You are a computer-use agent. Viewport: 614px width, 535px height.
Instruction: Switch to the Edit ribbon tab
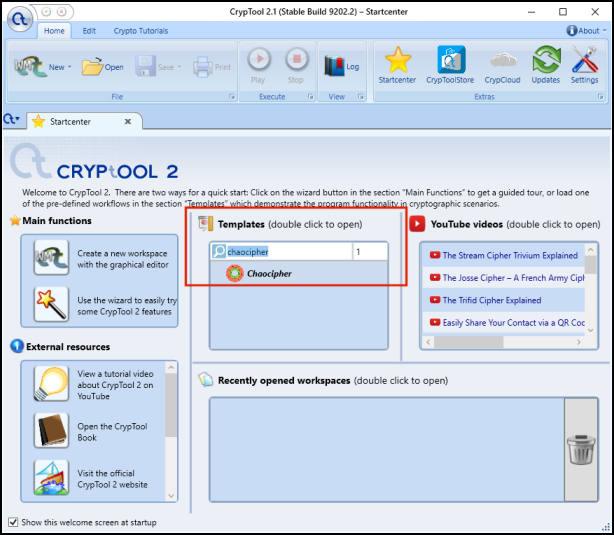(x=89, y=31)
